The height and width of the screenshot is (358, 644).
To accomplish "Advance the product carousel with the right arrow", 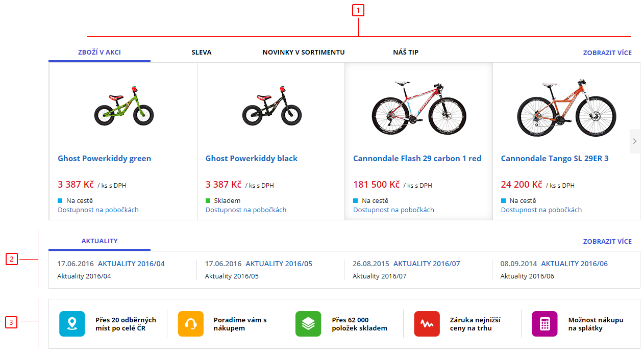I will click(635, 141).
